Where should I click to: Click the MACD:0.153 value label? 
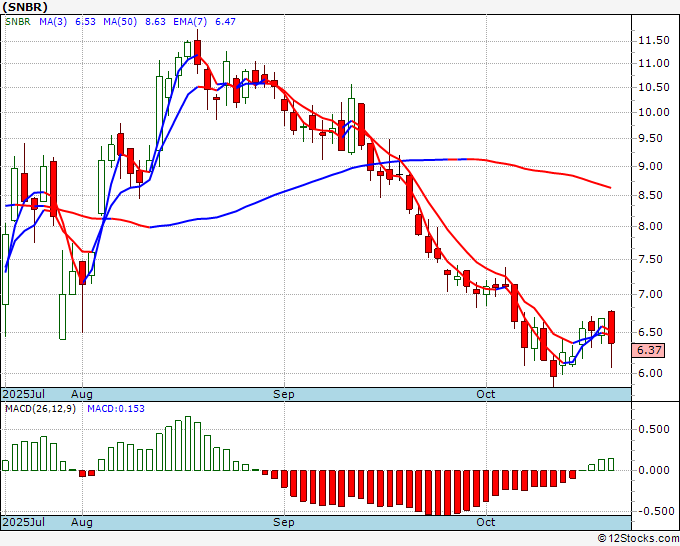click(115, 409)
